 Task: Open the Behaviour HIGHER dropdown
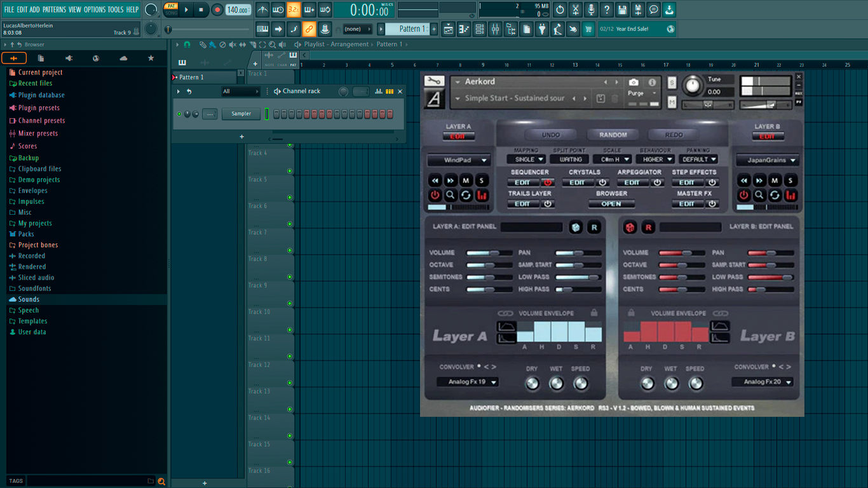[656, 159]
